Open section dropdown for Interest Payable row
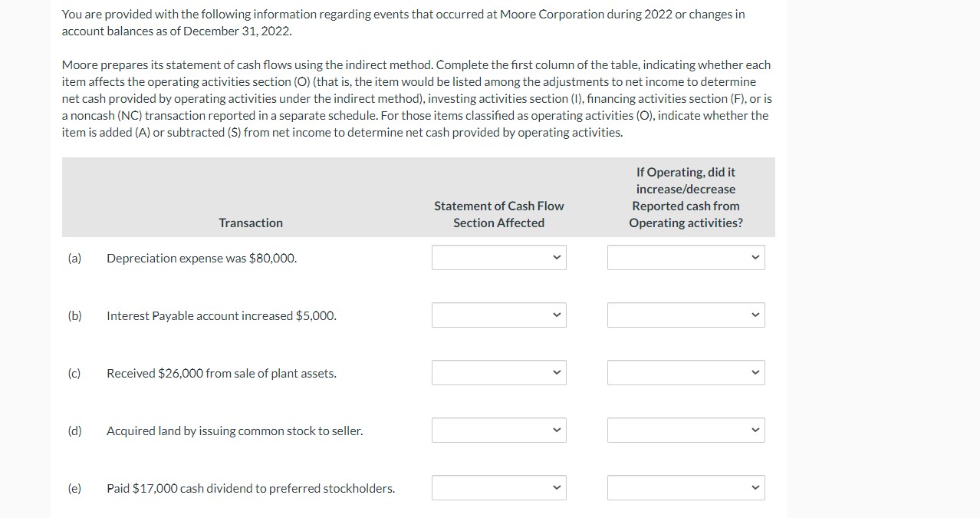This screenshot has width=980, height=518. (498, 315)
